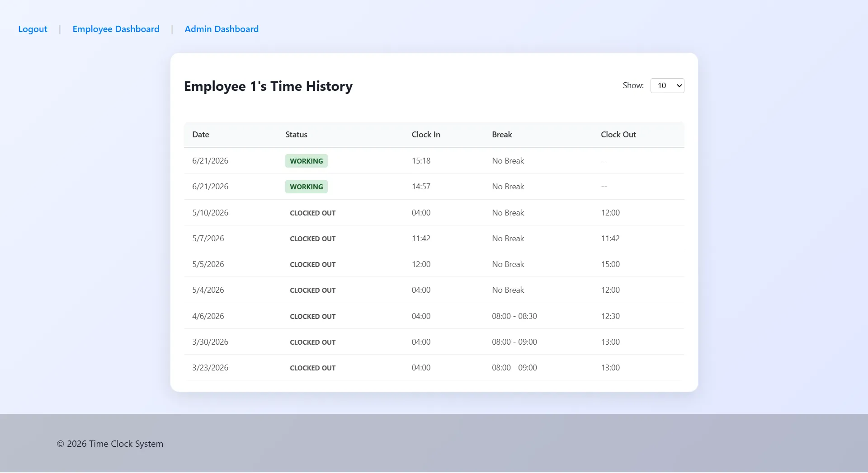The image size is (868, 473).
Task: Select the Break column header
Action: tap(502, 135)
